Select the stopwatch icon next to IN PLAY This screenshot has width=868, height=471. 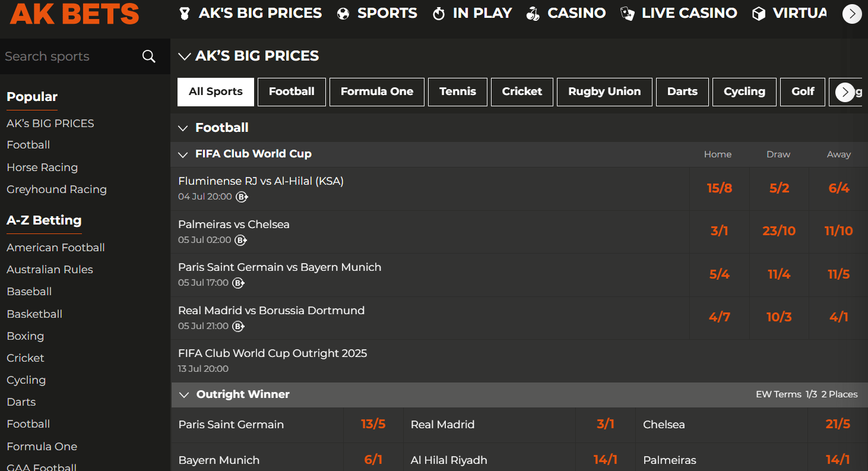(439, 13)
